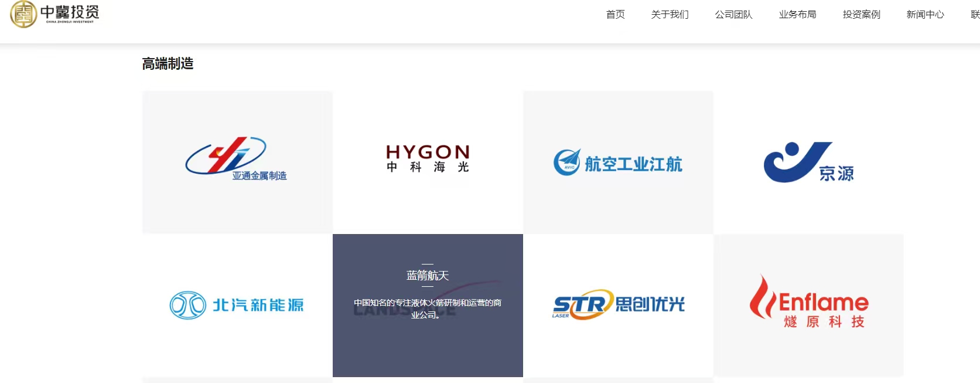Open 公司团队 in the navigation
This screenshot has width=980, height=383.
733,15
